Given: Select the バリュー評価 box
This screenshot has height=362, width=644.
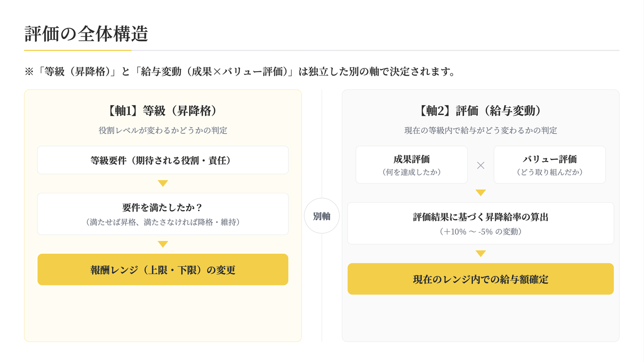Looking at the screenshot, I should 550,165.
